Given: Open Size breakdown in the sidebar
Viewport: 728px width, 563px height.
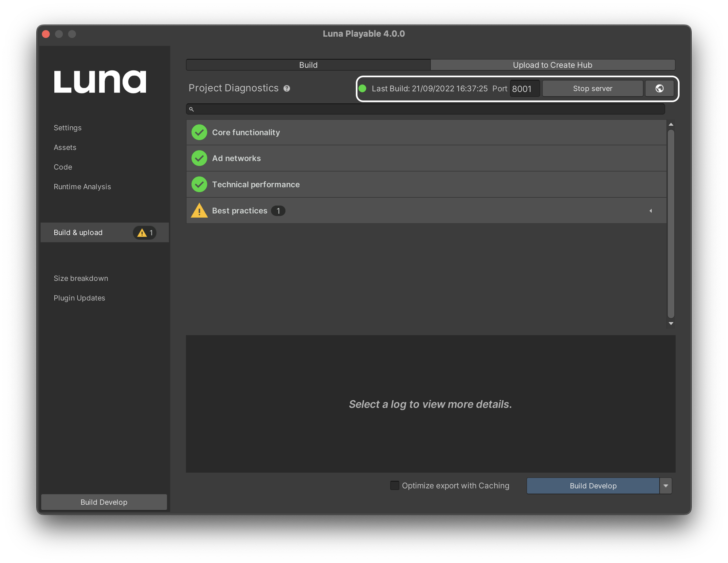Looking at the screenshot, I should 81,278.
